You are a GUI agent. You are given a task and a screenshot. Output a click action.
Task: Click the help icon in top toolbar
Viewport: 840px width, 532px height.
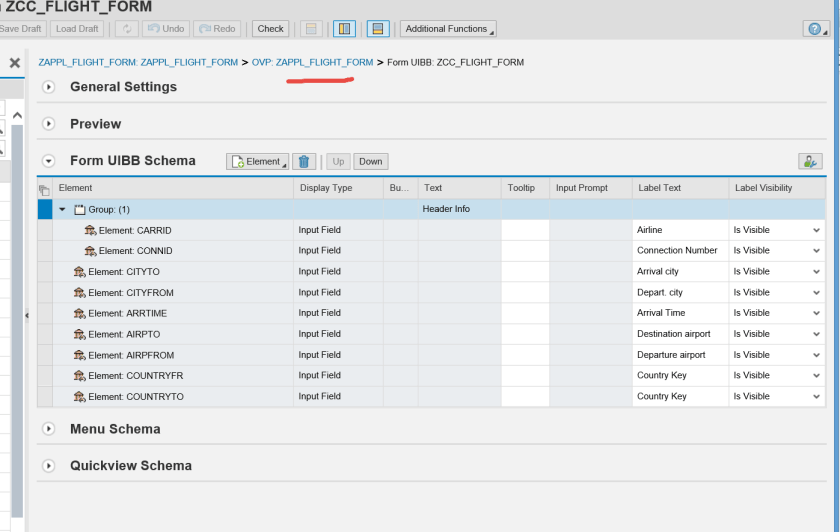pos(814,29)
